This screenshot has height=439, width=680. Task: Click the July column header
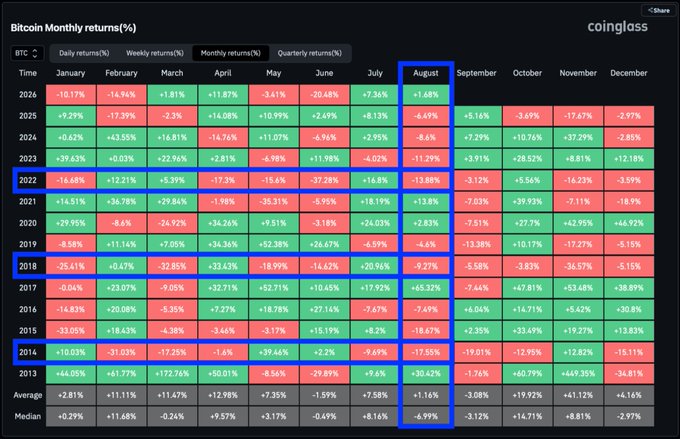pos(375,73)
